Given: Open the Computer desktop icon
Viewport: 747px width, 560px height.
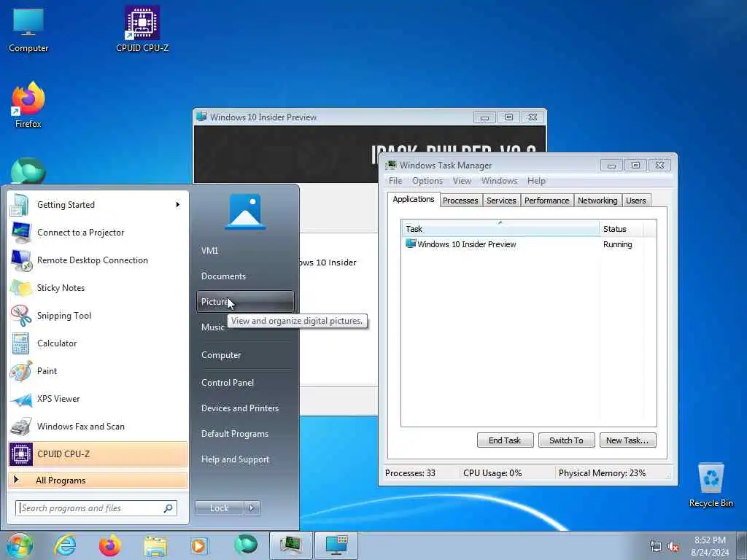Looking at the screenshot, I should (x=28, y=29).
